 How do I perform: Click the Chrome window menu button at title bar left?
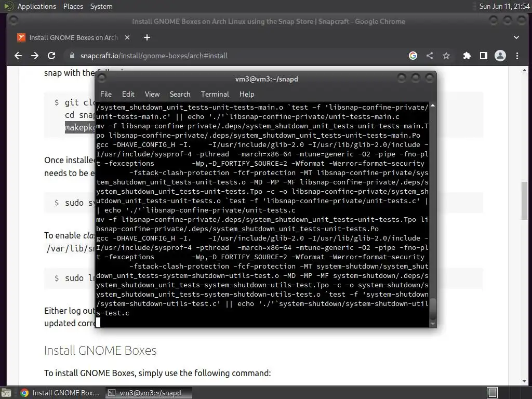(13, 21)
